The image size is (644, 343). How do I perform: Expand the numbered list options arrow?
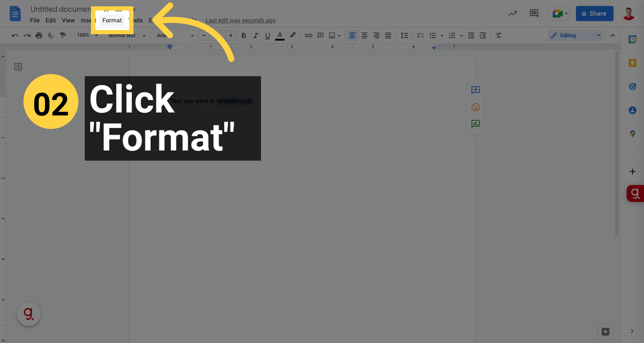[x=461, y=35]
